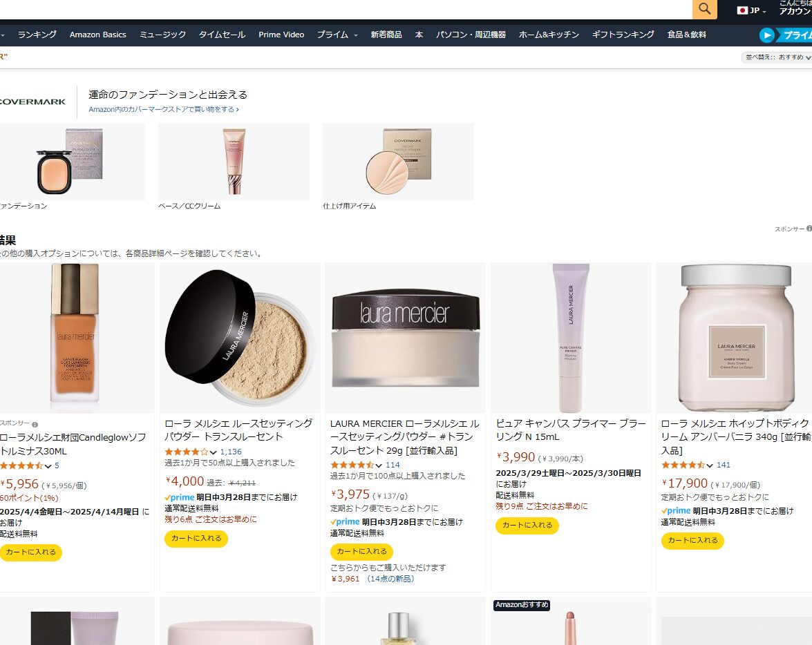Open ピュア キャンバス プライマー product title
The width and height of the screenshot is (812, 645).
571,430
